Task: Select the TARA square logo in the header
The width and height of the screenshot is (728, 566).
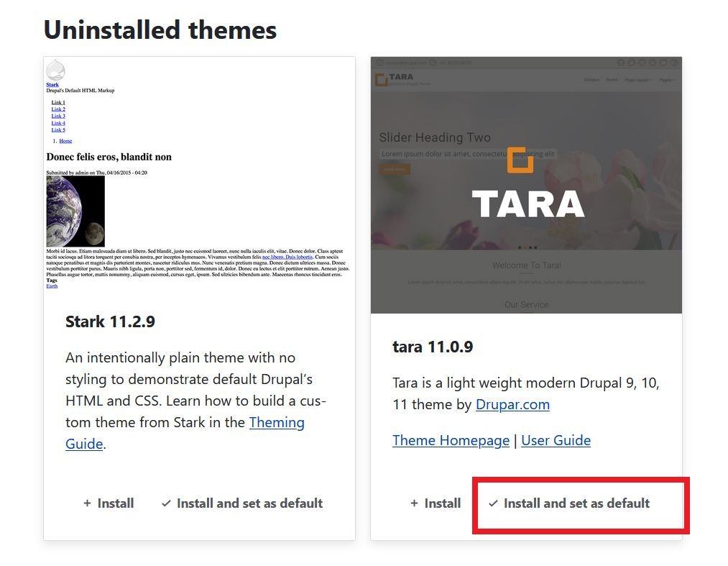Action: click(382, 79)
